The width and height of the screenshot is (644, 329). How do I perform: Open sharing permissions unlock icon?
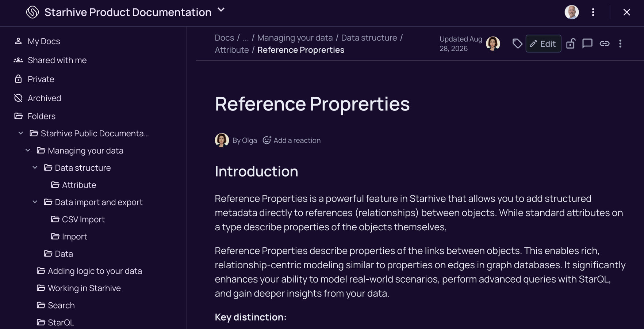571,44
